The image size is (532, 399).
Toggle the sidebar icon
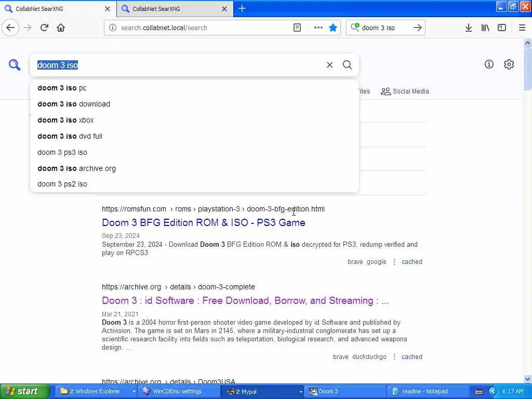pyautogui.click(x=502, y=28)
